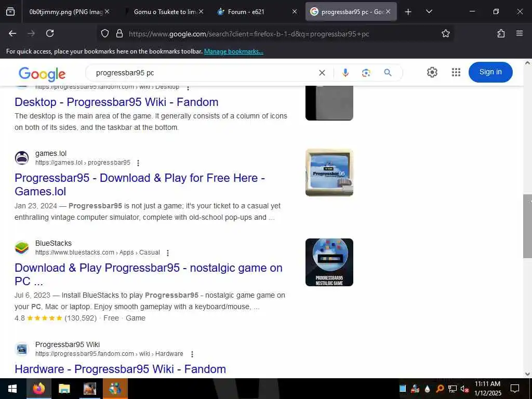
Task: Open more options for games.lol result
Action: (x=138, y=163)
